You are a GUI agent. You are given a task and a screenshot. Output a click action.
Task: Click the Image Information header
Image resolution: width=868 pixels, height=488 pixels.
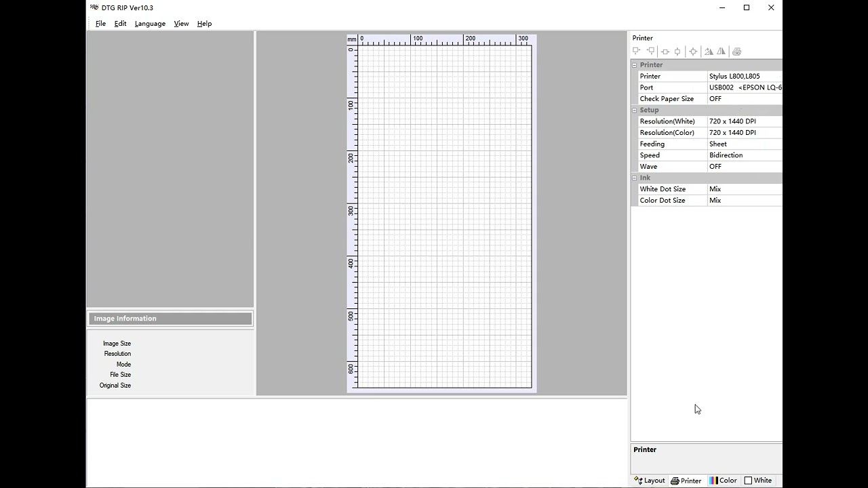coord(170,319)
